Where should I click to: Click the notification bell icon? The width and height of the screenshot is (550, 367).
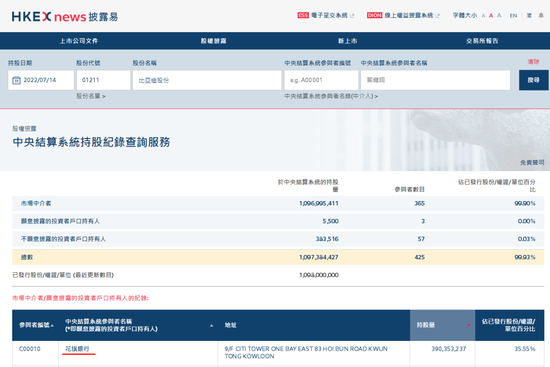[x=541, y=15]
